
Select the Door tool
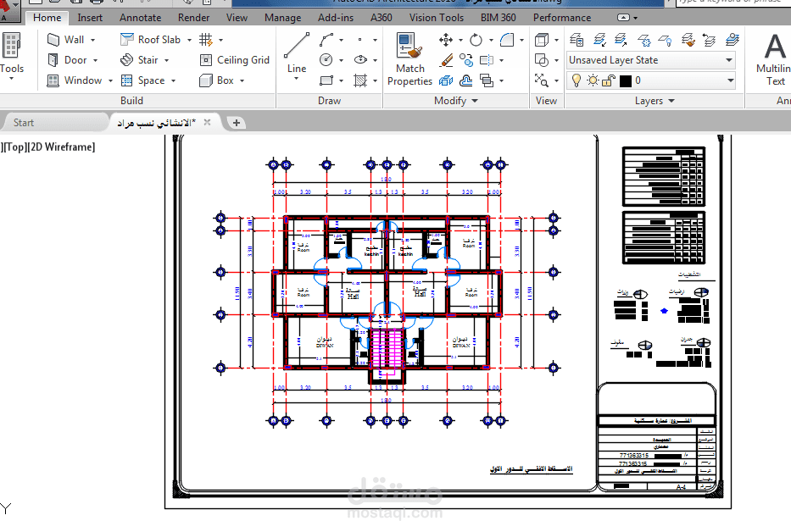(x=67, y=60)
